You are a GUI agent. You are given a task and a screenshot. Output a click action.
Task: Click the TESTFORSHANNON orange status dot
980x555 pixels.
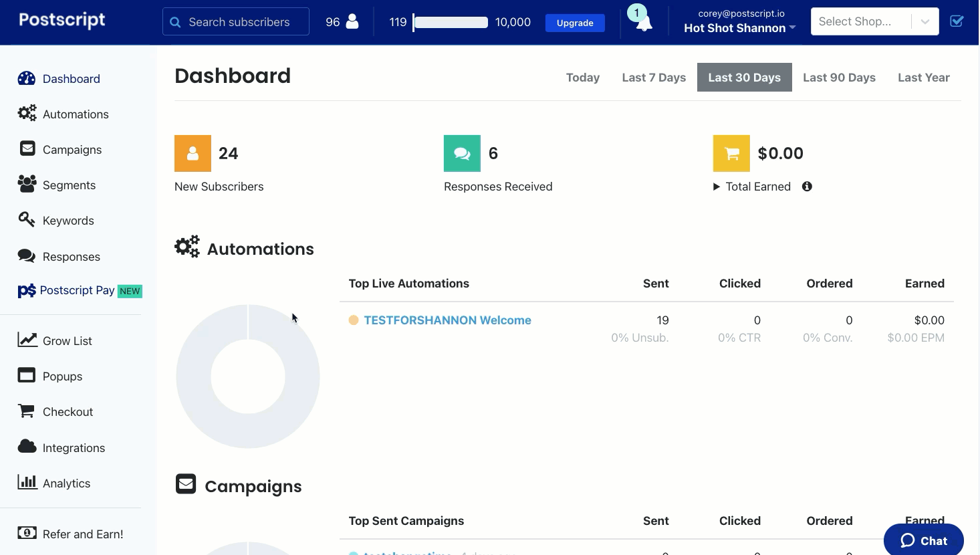(354, 320)
